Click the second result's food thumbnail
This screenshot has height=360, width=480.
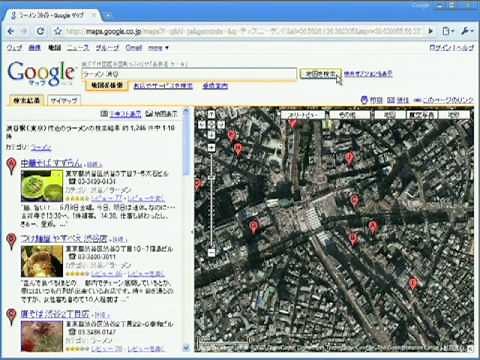coord(42,261)
